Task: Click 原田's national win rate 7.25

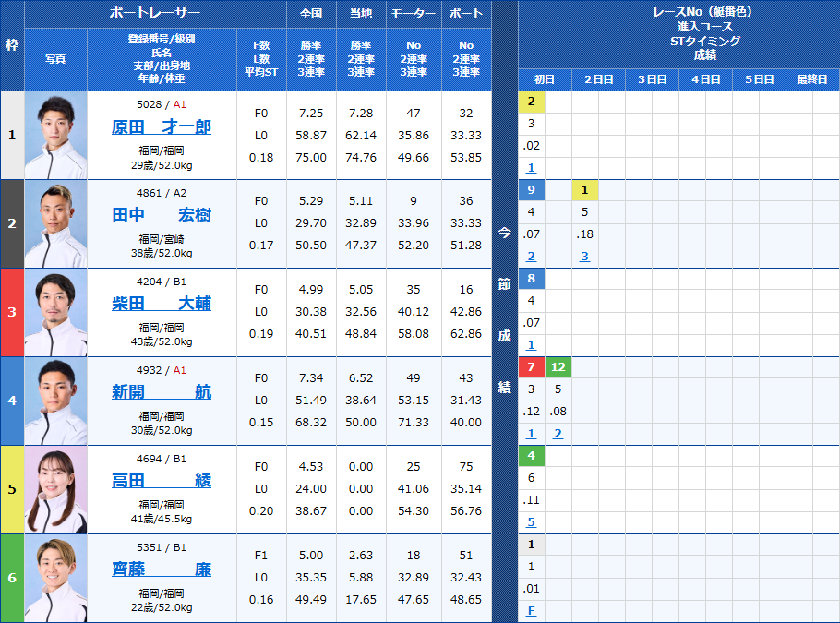Action: tap(311, 114)
